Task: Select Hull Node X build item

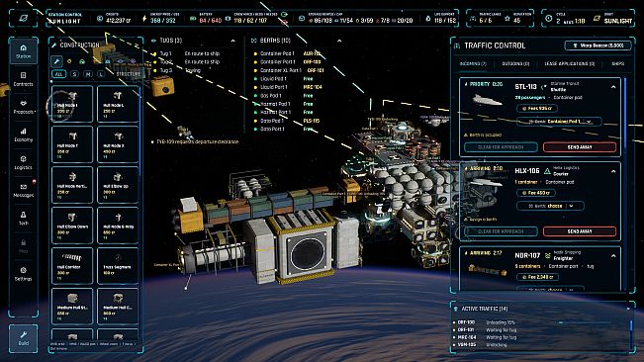Action: (118, 144)
